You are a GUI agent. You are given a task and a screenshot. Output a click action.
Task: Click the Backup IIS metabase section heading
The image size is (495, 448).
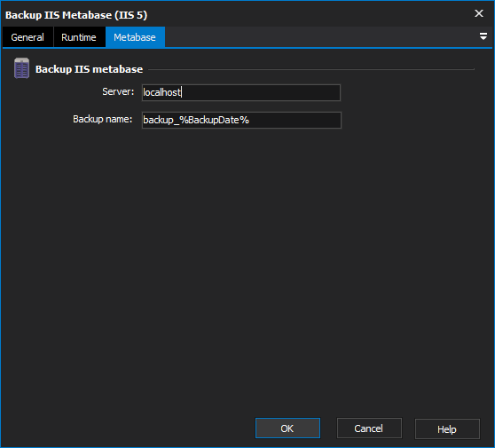click(x=89, y=69)
